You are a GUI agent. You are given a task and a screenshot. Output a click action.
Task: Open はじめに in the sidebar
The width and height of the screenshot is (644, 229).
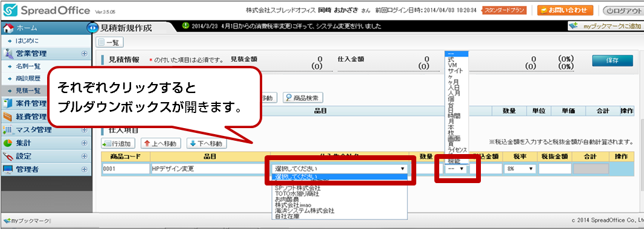(28, 41)
